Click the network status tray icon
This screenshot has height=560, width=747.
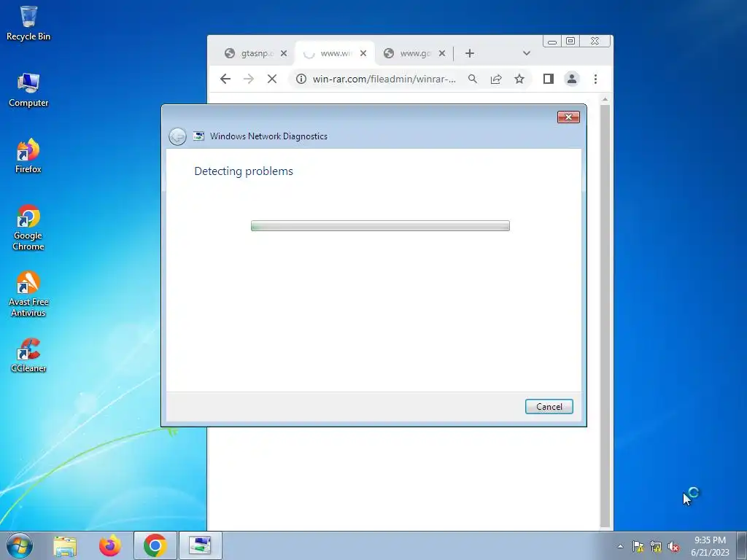pos(656,547)
